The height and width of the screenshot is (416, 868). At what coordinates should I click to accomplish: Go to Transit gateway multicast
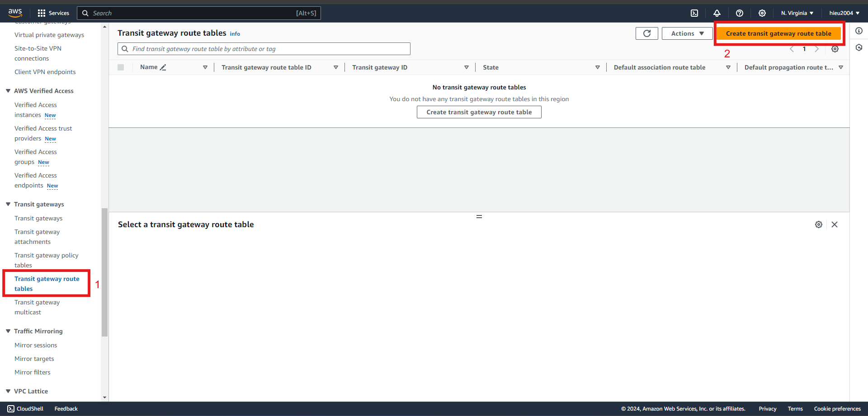[x=37, y=307]
